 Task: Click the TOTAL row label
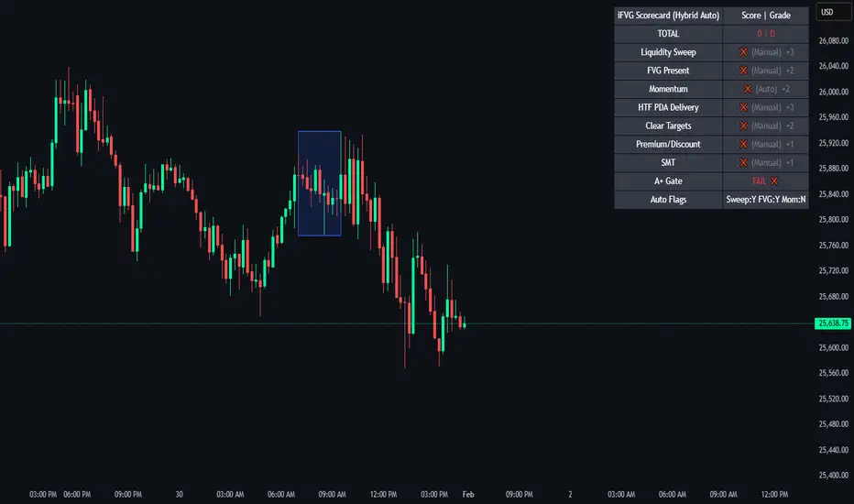668,34
